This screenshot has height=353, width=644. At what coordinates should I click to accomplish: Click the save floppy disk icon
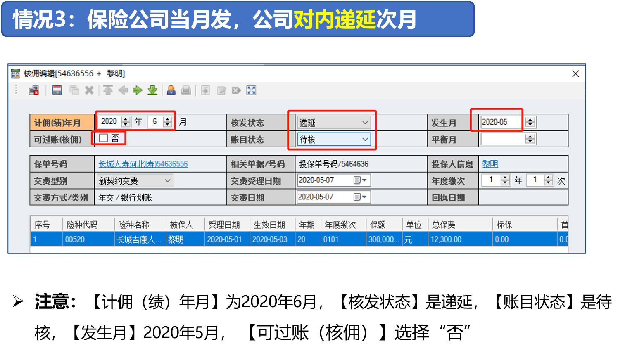[57, 90]
